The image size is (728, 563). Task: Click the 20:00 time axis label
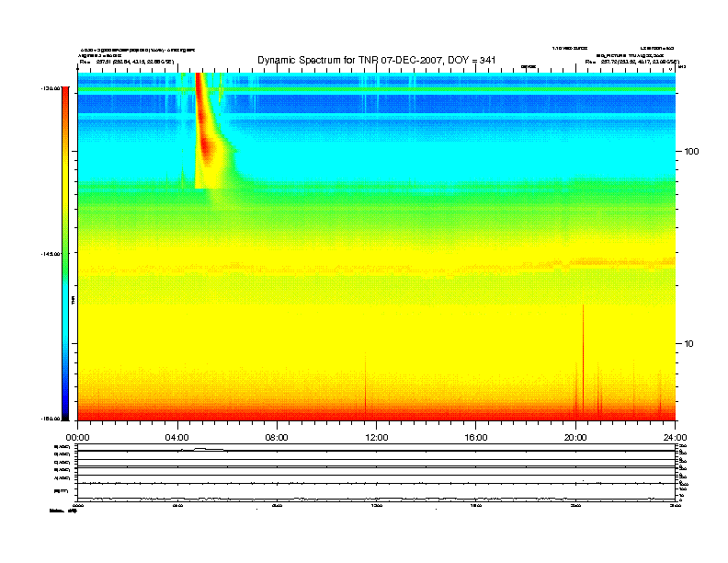(575, 438)
